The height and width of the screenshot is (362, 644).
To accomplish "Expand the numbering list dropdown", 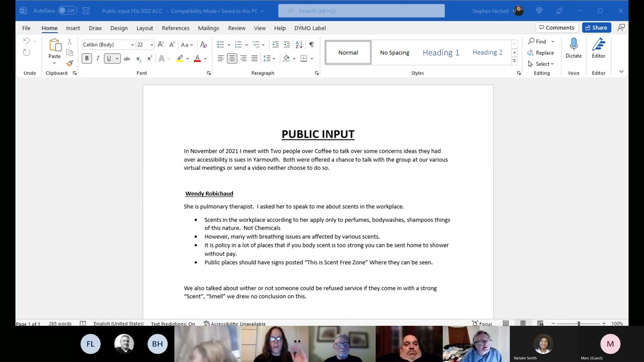I will [x=246, y=45].
